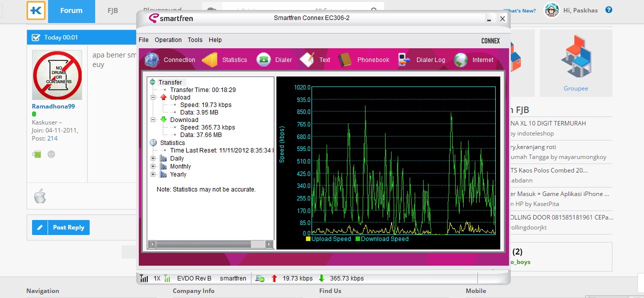Click the green EVDO signal strength icon

(x=167, y=278)
